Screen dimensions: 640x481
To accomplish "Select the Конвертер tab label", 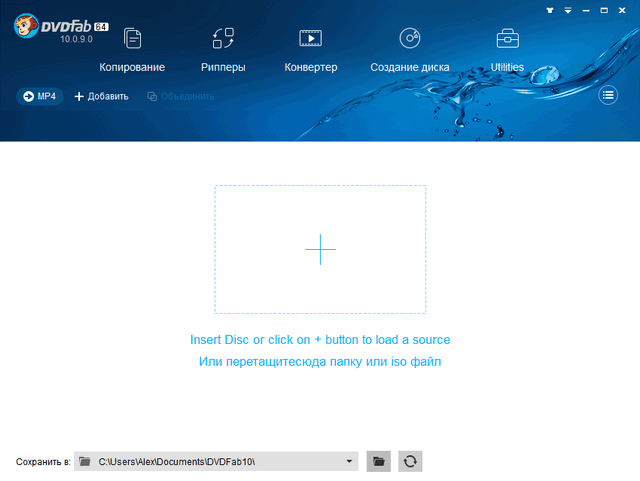I will click(311, 67).
